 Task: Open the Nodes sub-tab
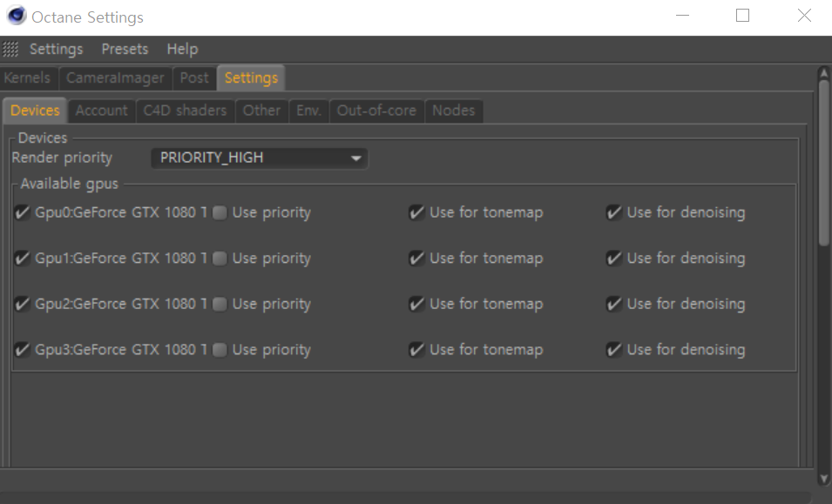453,111
